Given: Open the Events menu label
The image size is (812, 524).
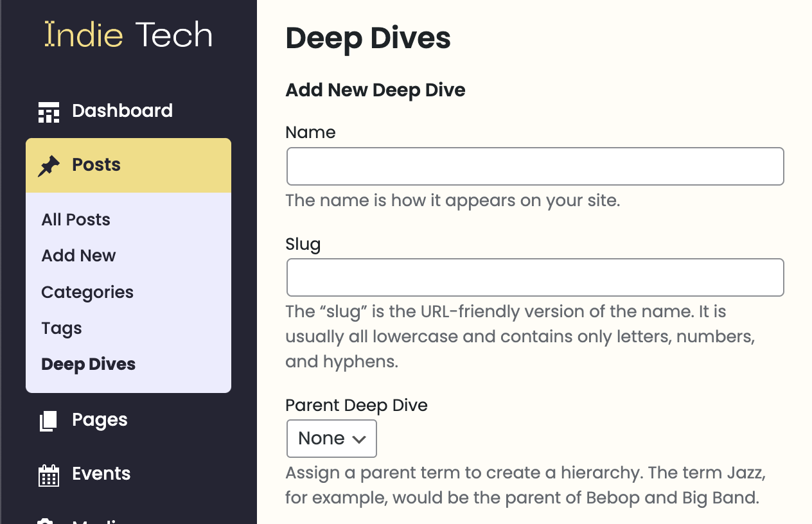Looking at the screenshot, I should (x=101, y=473).
